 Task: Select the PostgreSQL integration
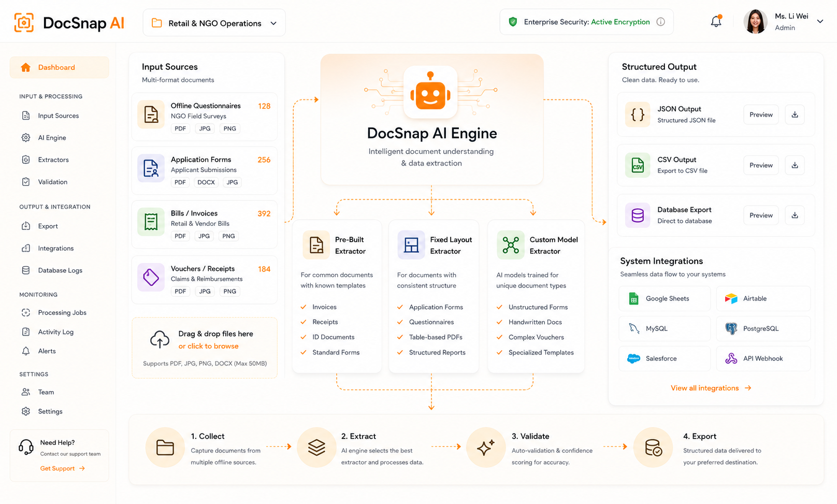pos(763,328)
